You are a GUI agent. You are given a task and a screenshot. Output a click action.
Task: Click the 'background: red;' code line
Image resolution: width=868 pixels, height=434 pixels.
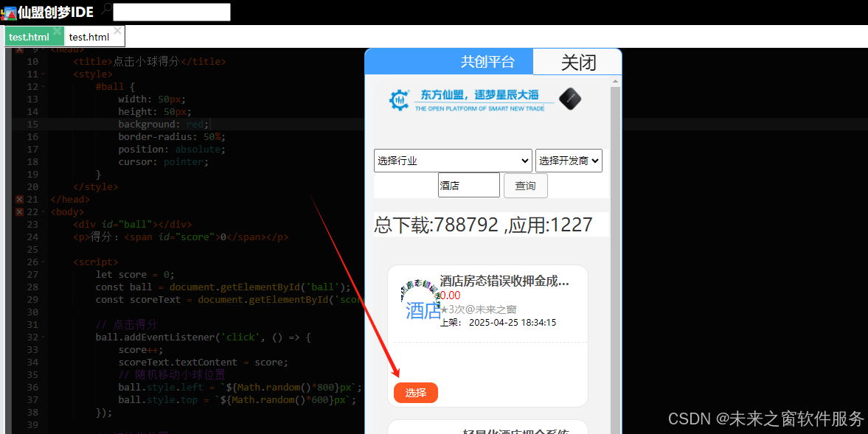163,125
